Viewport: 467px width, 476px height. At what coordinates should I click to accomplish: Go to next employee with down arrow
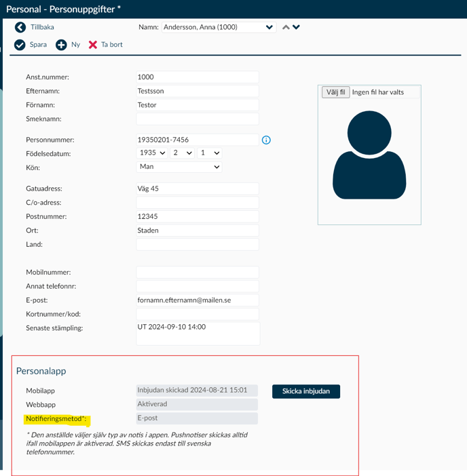pyautogui.click(x=297, y=27)
